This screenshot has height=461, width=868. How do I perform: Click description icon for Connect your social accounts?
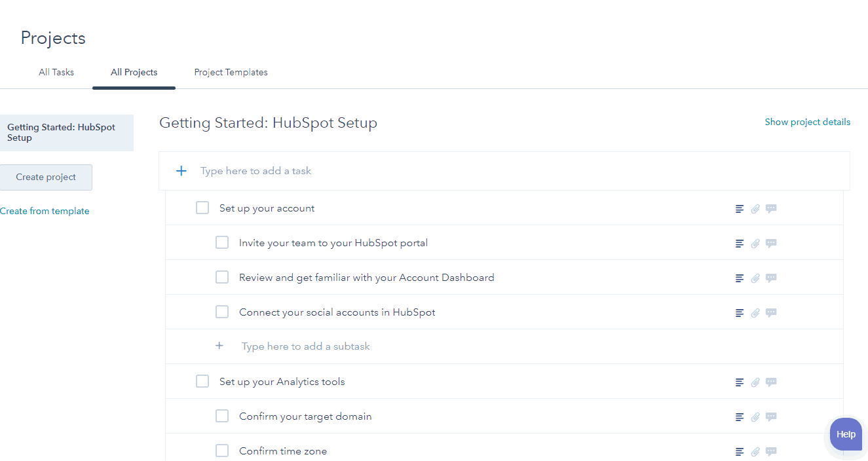740,313
